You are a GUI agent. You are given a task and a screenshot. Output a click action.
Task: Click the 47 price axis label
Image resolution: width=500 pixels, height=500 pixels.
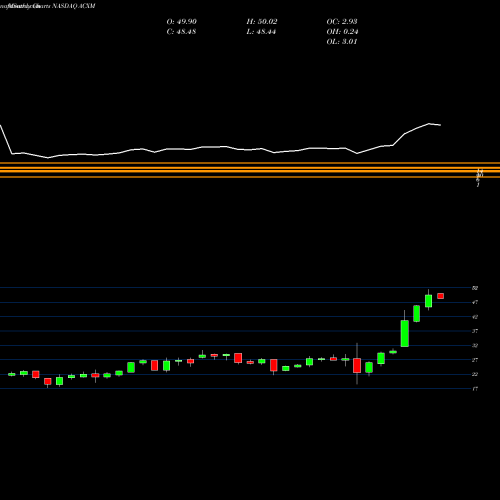(x=475, y=302)
